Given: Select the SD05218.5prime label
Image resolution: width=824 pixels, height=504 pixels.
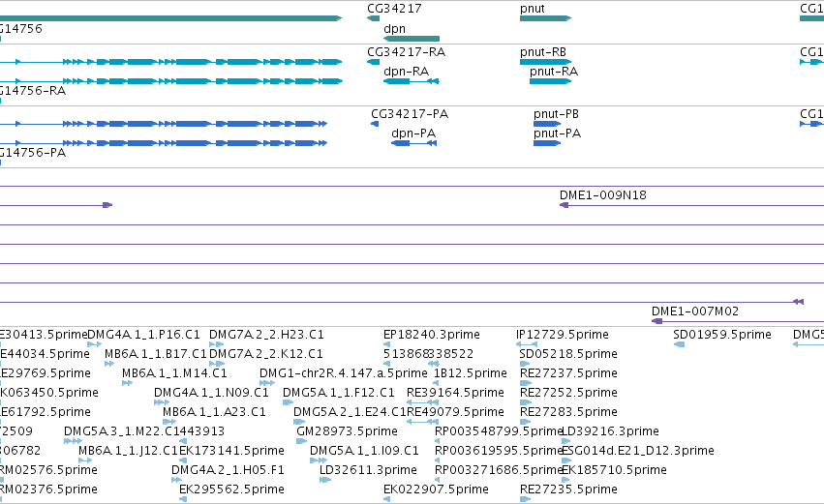Looking at the screenshot, I should 568,354.
